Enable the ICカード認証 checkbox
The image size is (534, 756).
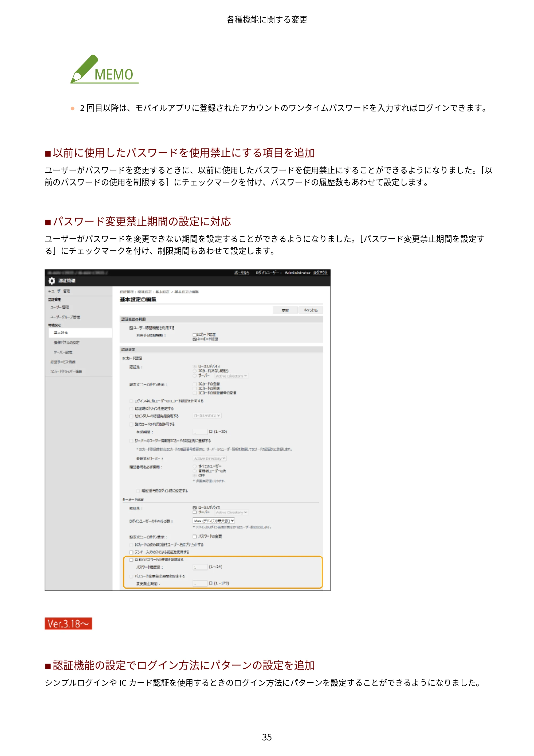[x=195, y=335]
